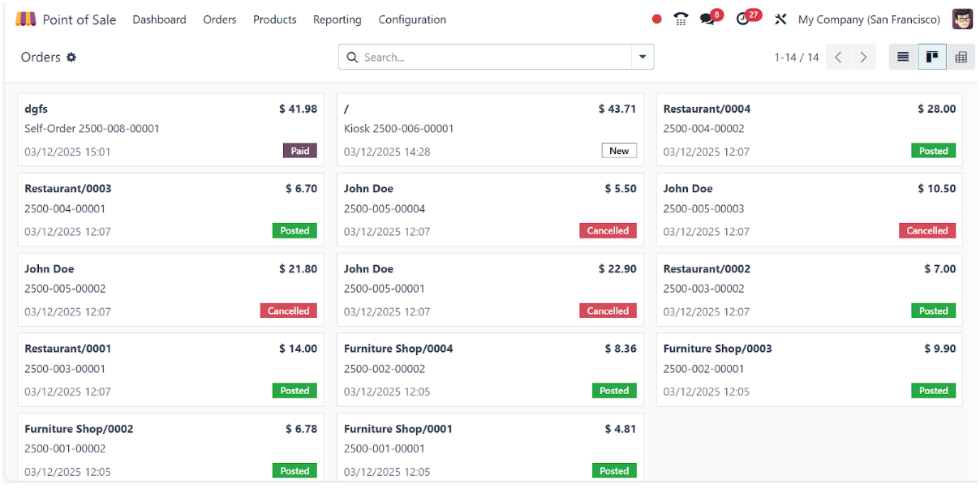
Task: Open the Point of Sale app icon
Action: (x=26, y=19)
